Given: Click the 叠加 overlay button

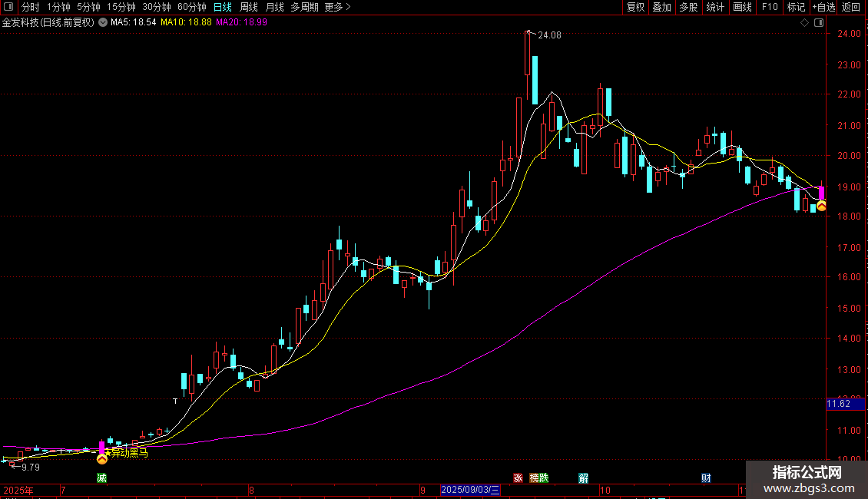Looking at the screenshot, I should tap(662, 7).
